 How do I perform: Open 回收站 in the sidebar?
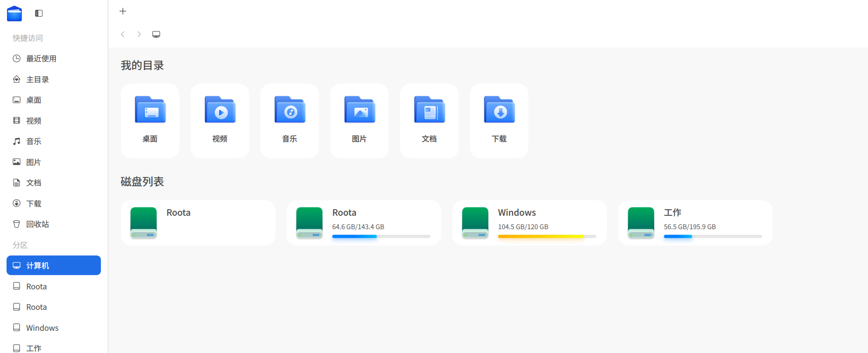[x=54, y=224]
